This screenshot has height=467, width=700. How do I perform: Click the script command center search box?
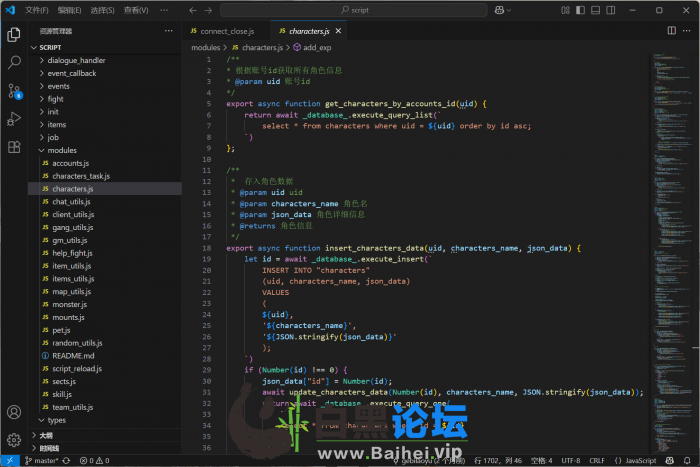(354, 10)
